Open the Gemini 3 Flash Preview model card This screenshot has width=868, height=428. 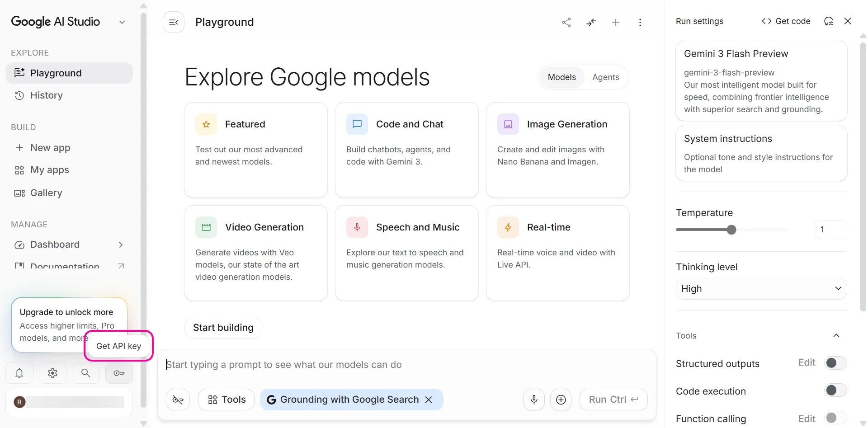point(761,81)
